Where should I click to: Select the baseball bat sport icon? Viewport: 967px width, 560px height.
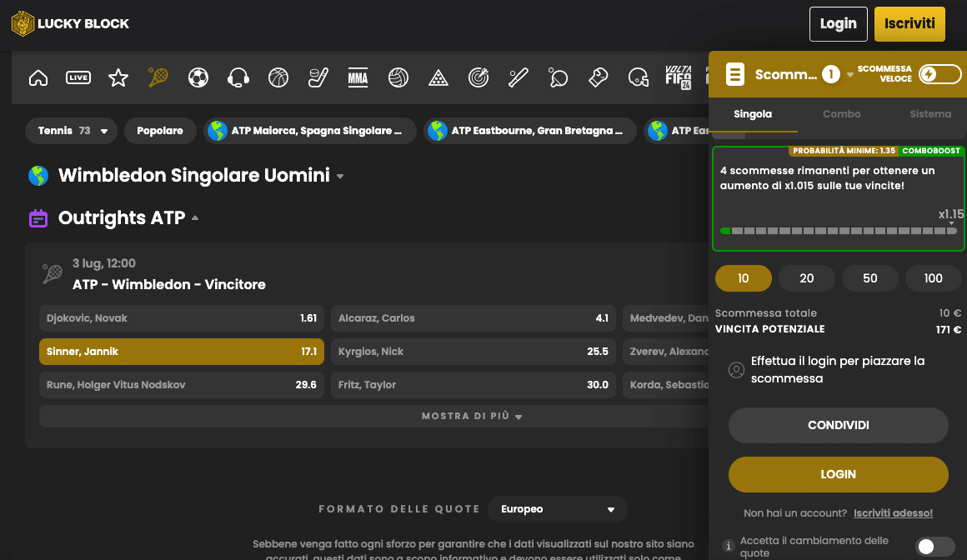click(x=519, y=78)
